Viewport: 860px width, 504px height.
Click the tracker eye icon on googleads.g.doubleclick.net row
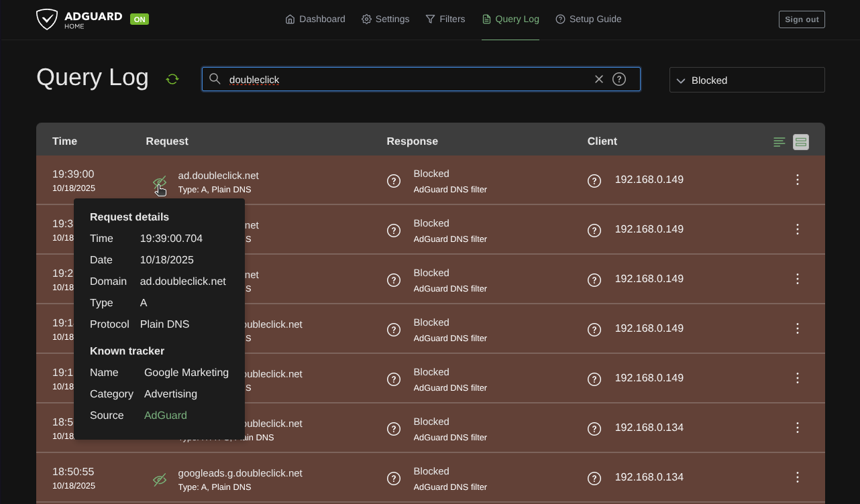click(159, 480)
